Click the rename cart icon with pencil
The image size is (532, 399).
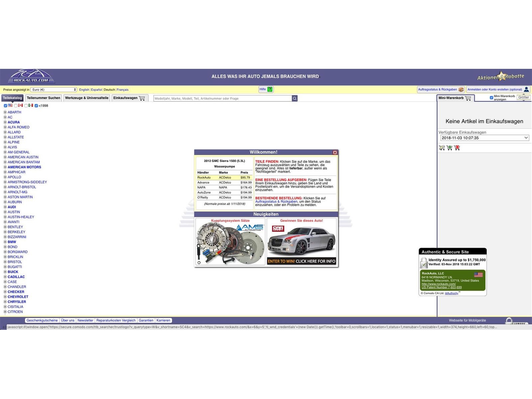(442, 148)
